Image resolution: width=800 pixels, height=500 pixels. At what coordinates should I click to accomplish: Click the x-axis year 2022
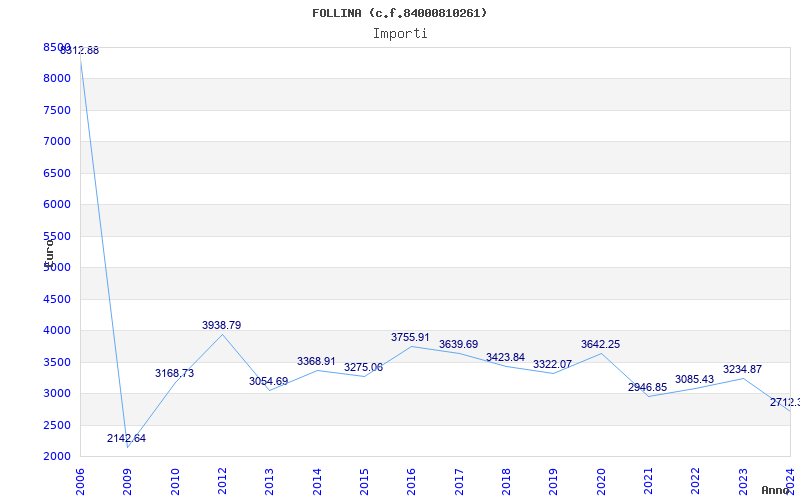tap(696, 482)
